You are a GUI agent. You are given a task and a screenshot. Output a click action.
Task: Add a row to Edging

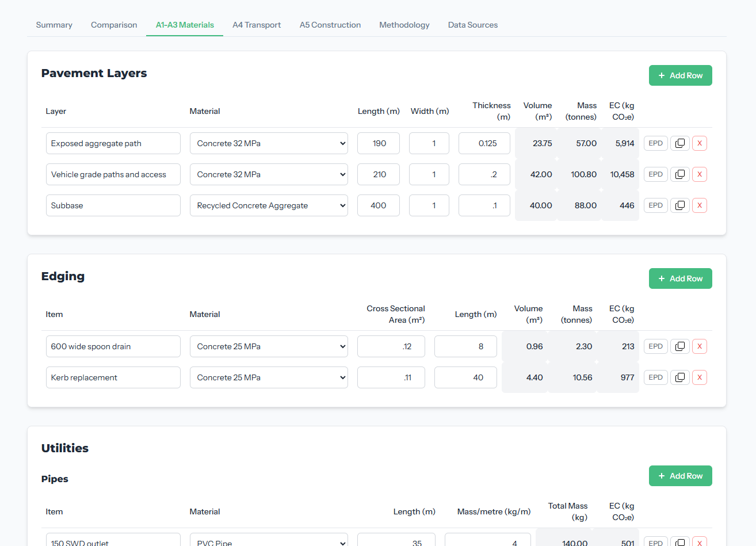click(x=681, y=278)
